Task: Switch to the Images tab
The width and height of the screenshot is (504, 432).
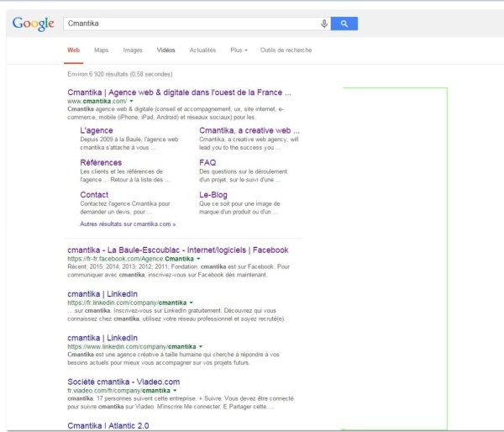Action: pyautogui.click(x=133, y=50)
